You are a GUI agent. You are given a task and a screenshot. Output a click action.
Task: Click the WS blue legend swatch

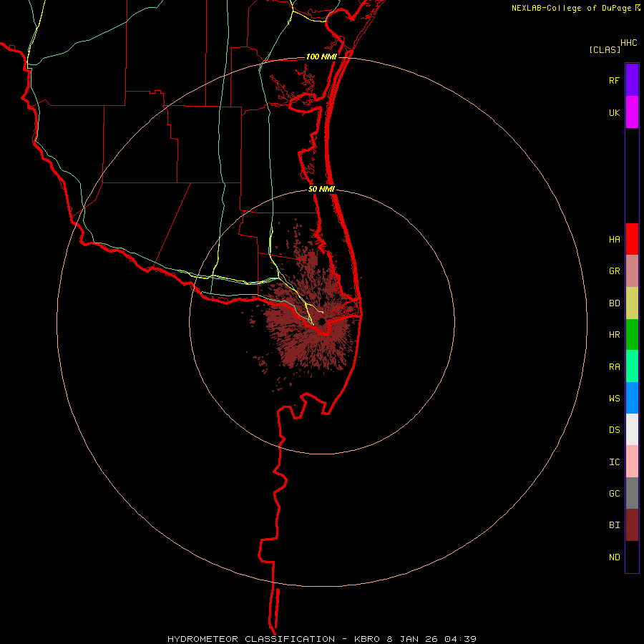click(632, 398)
